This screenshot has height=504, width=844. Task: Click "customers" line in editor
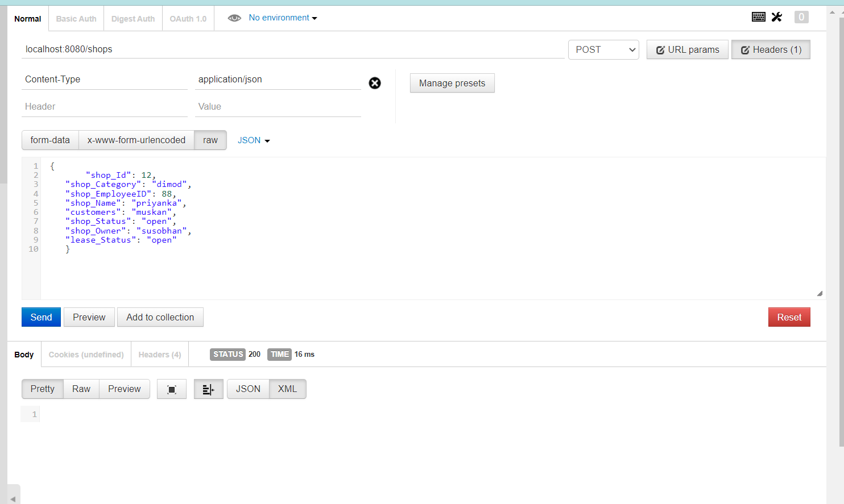coord(121,212)
